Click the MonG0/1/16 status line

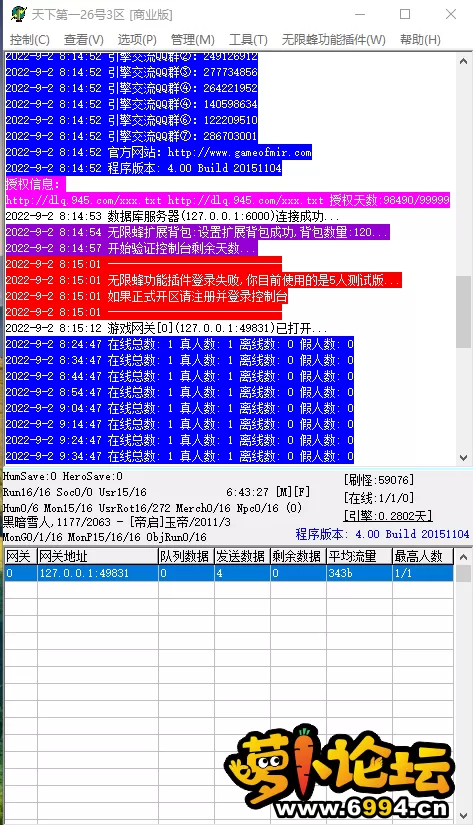pos(105,537)
